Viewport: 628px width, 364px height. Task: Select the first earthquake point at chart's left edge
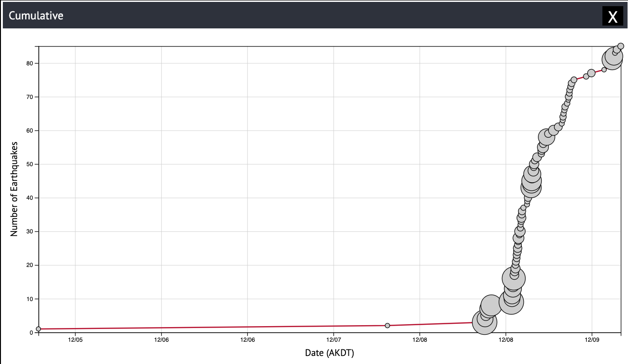click(x=38, y=329)
